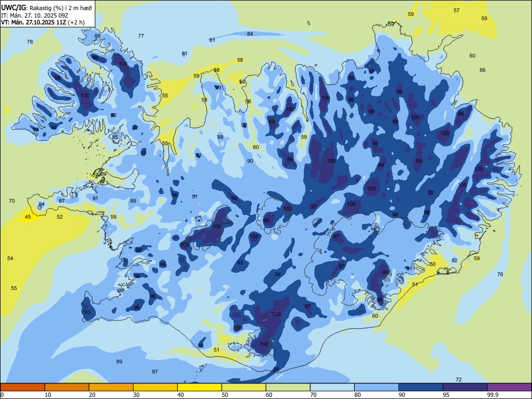Click the '90' humidity value in north-central Iceland

click(250, 161)
